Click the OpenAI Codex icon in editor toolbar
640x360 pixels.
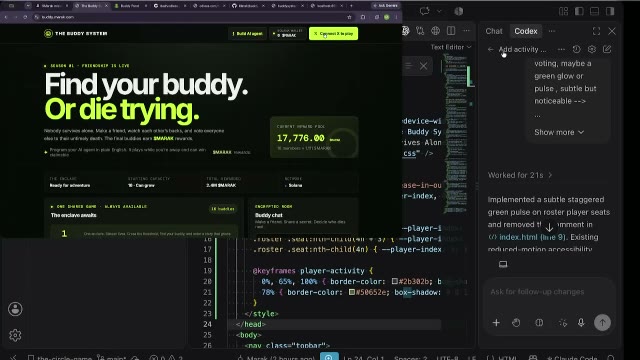pos(406,31)
